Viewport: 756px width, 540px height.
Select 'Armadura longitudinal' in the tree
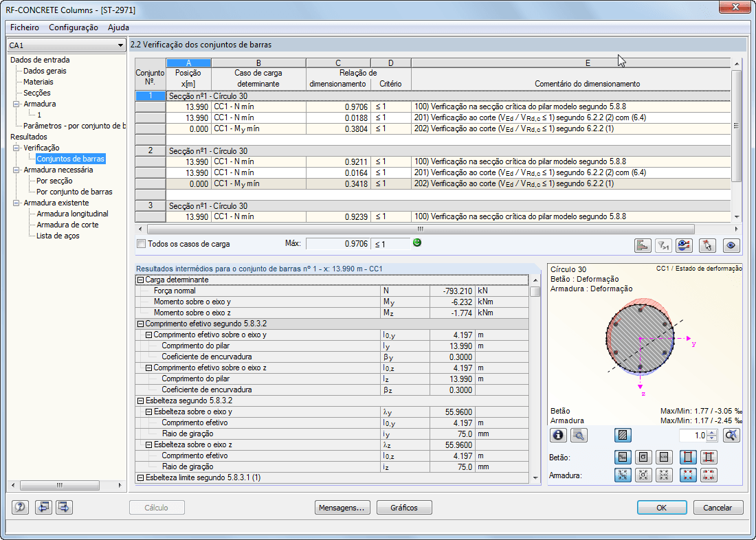(x=72, y=214)
